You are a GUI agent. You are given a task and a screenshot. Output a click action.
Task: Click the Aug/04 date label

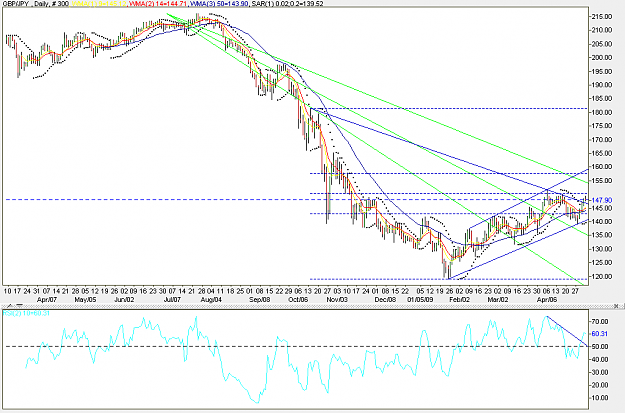coord(211,299)
